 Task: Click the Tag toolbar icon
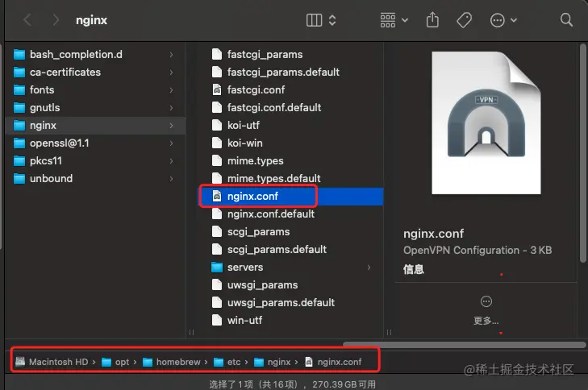coord(465,20)
